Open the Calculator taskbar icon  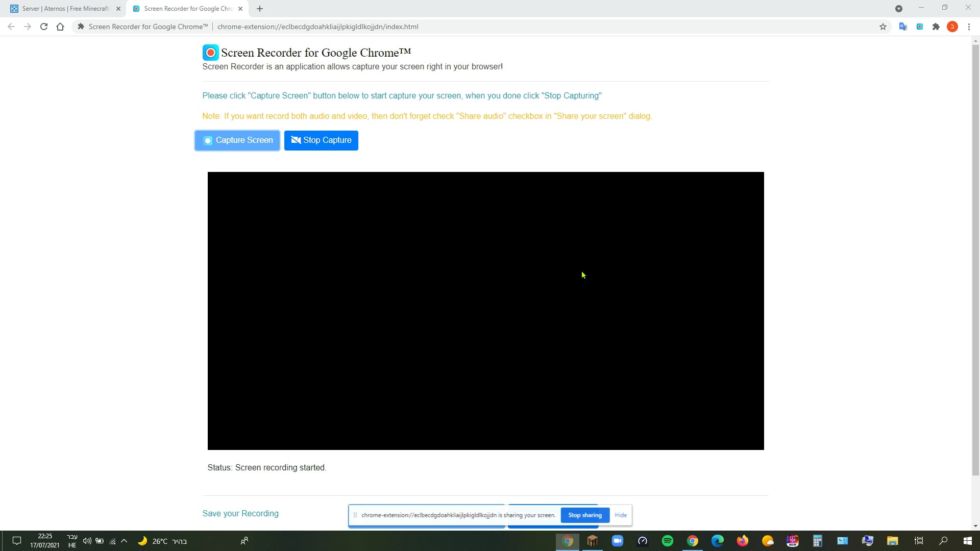(x=817, y=541)
